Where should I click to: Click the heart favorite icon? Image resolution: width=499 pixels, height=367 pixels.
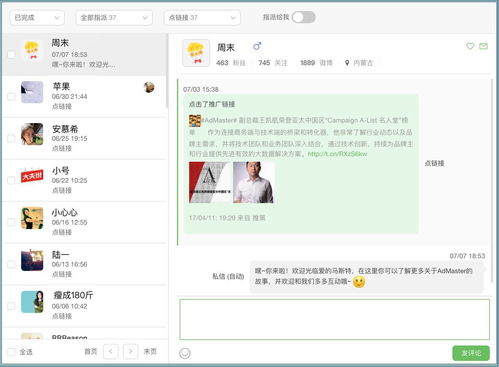pos(470,46)
